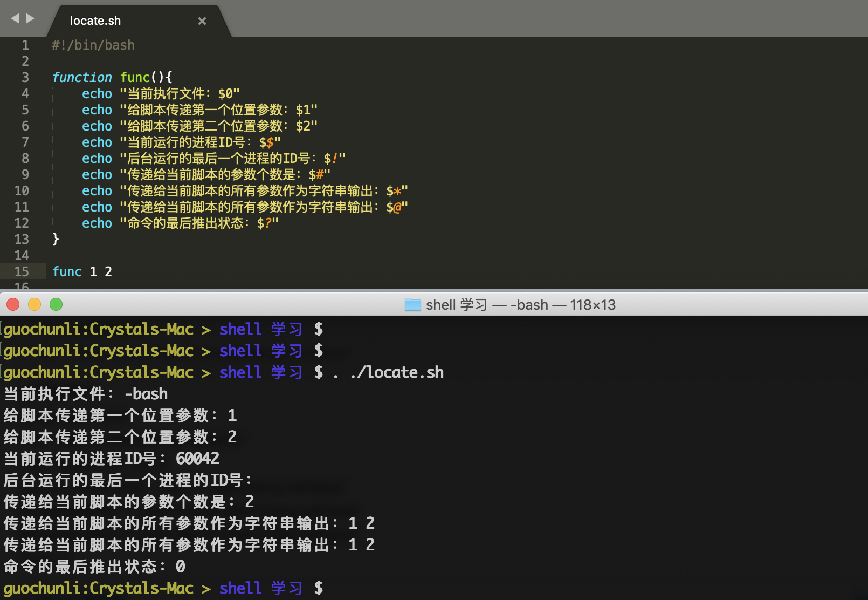Click line number 15 in the gutter
Viewport: 868px width, 600px height.
(22, 271)
